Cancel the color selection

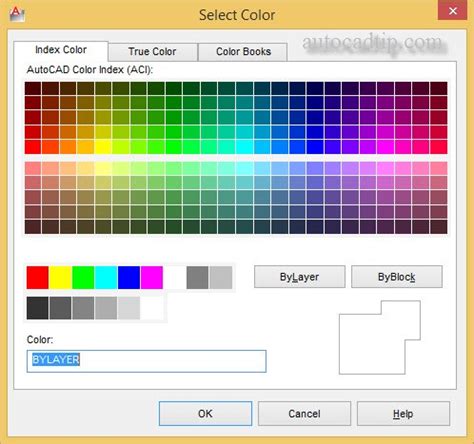point(304,414)
